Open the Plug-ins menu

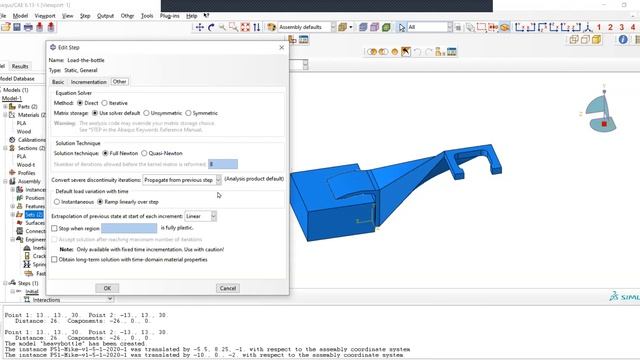[169, 16]
